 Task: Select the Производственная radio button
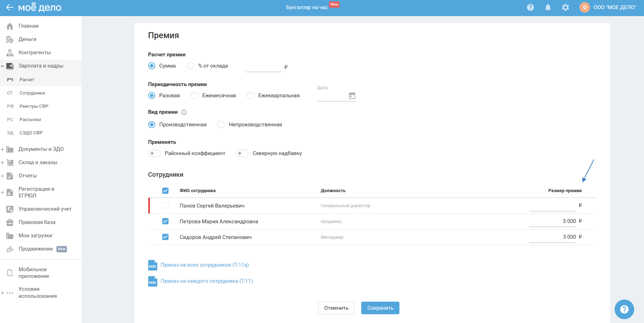pyautogui.click(x=152, y=125)
